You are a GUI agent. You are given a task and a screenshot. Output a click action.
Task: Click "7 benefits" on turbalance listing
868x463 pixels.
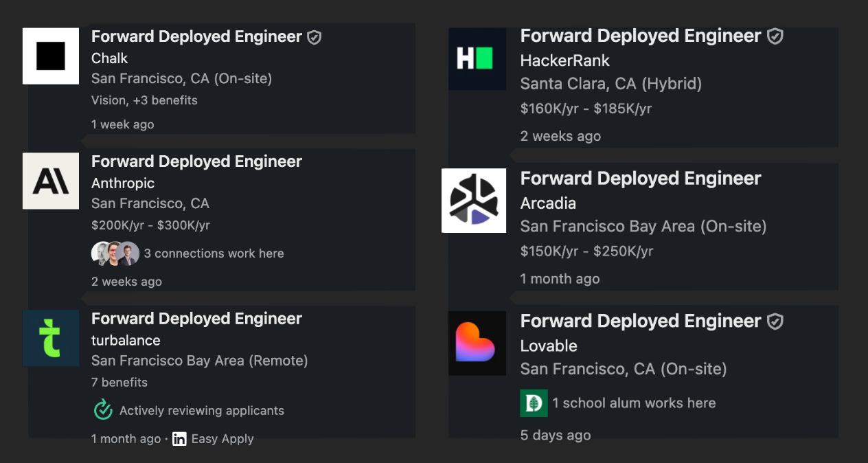[119, 383]
